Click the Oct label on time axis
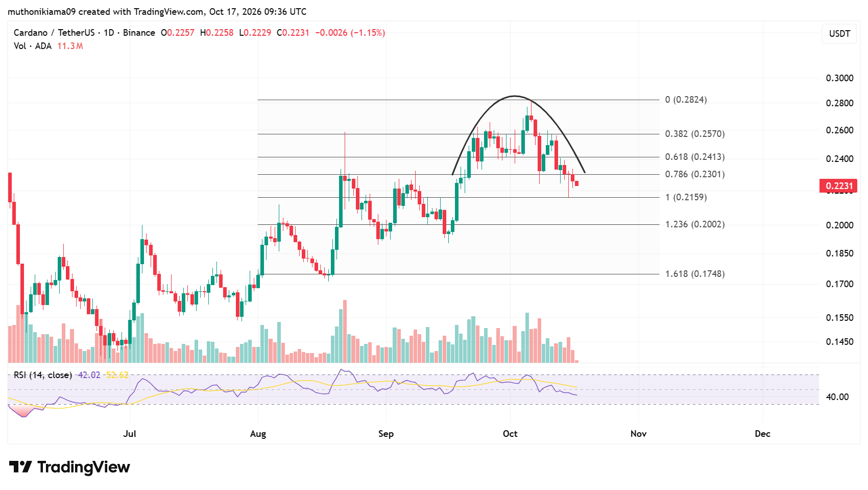This screenshot has width=868, height=490. [x=510, y=434]
